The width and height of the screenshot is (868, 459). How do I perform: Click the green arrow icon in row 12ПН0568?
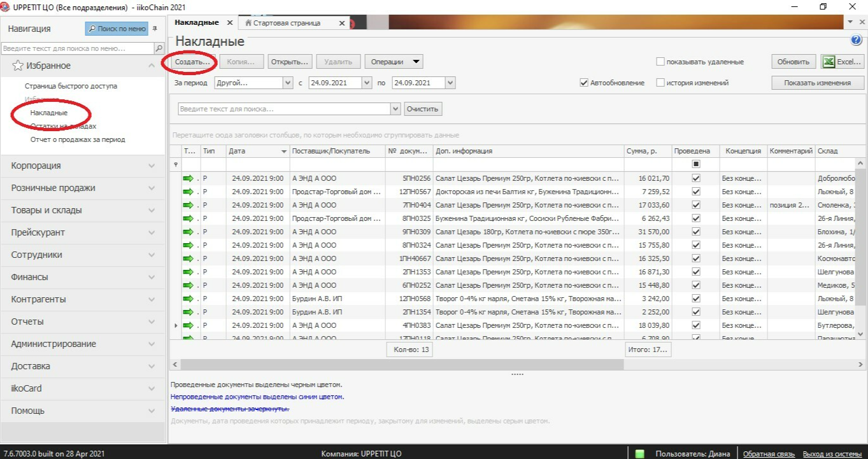point(188,299)
